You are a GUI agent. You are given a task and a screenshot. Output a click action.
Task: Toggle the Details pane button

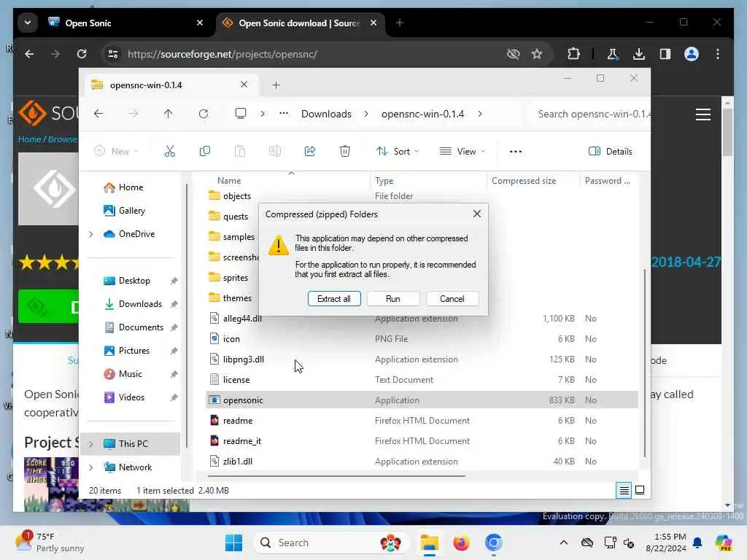pyautogui.click(x=611, y=152)
